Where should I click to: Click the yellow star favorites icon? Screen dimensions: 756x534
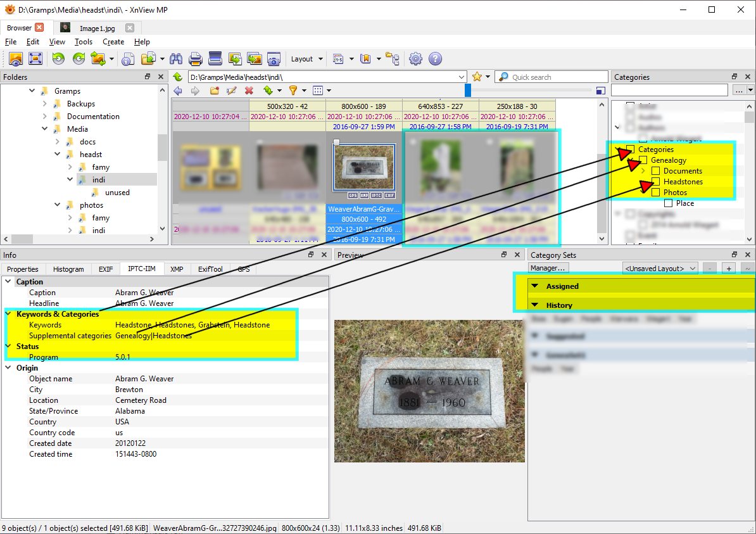click(477, 77)
